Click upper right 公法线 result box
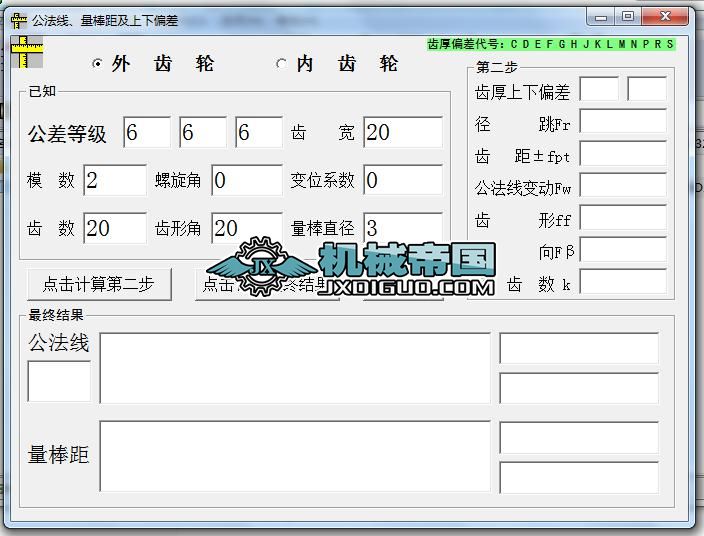 point(579,348)
